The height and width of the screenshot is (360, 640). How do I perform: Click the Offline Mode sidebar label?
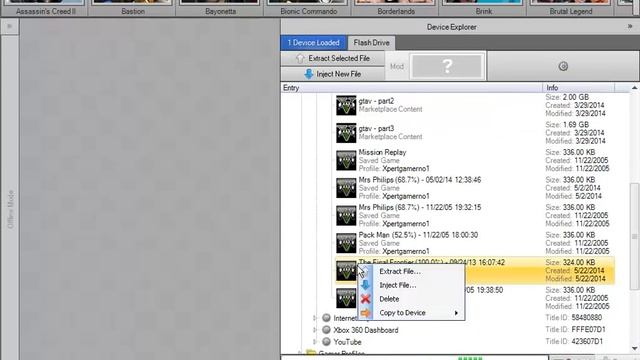[11, 209]
